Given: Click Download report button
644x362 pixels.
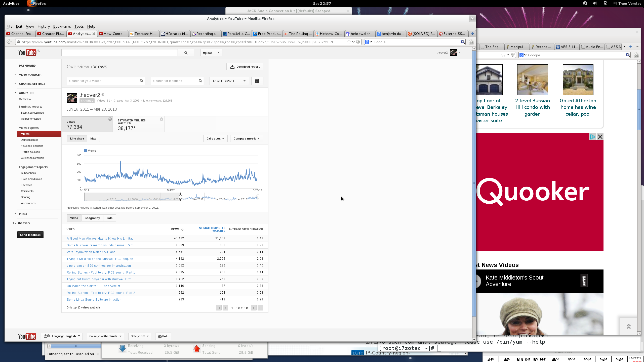Looking at the screenshot, I should 245,67.
